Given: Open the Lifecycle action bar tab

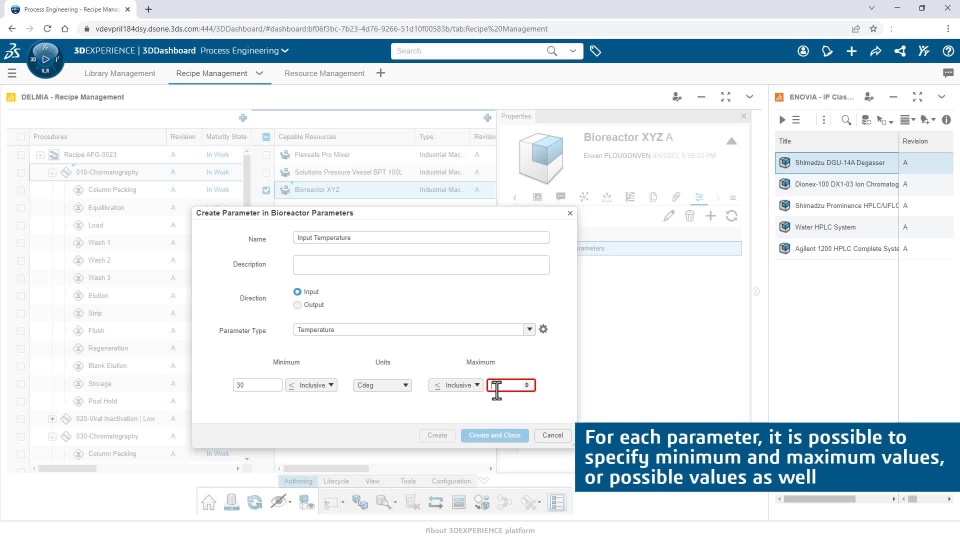Looking at the screenshot, I should coord(336,481).
